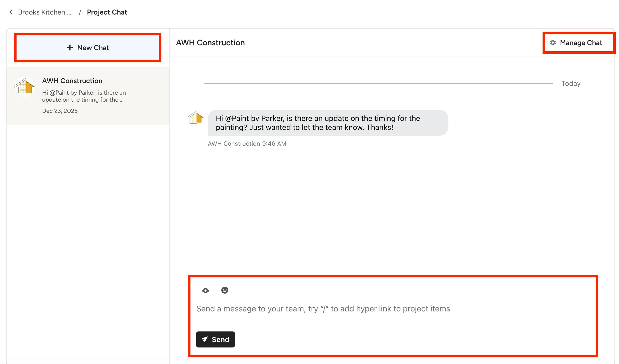Viewport: 619px width, 364px height.
Task: Click the gear icon beside Manage Chat
Action: click(x=553, y=43)
